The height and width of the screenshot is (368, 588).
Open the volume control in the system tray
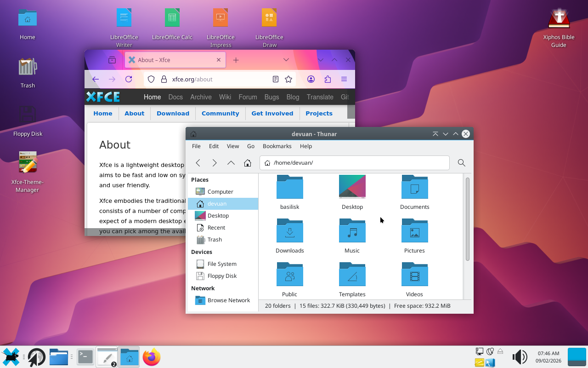pos(520,357)
